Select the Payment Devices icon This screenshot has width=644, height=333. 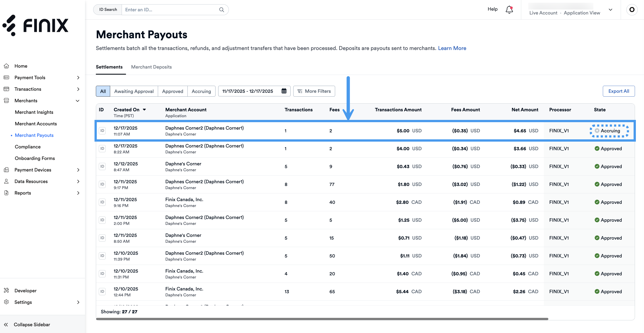(x=7, y=170)
